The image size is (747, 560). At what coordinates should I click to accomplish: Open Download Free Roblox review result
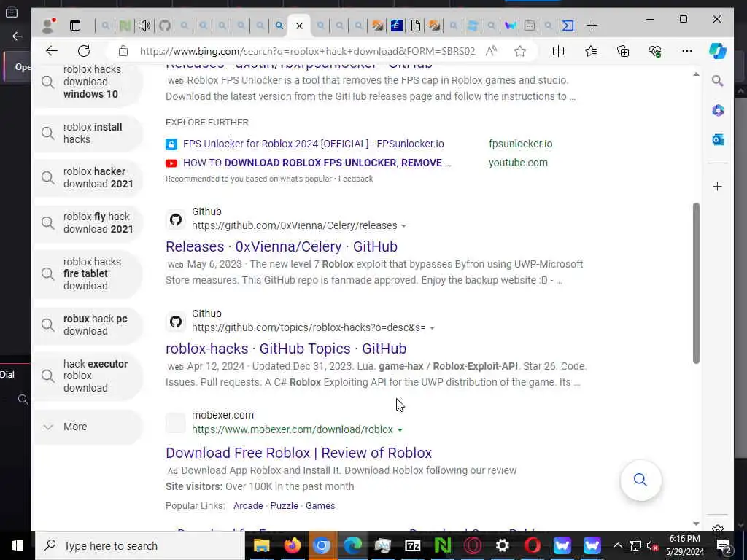298,453
